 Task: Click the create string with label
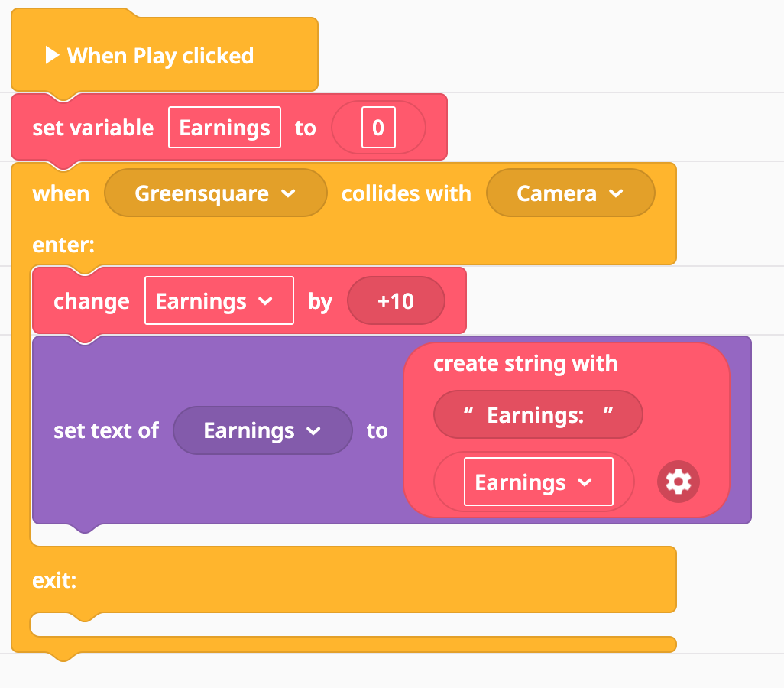[526, 364]
